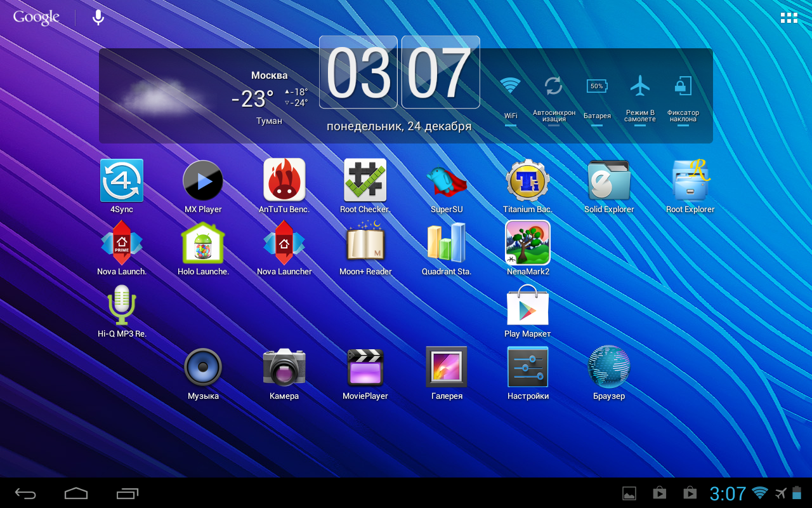This screenshot has height=508, width=812.
Task: Open Root Checker app
Action: point(365,180)
